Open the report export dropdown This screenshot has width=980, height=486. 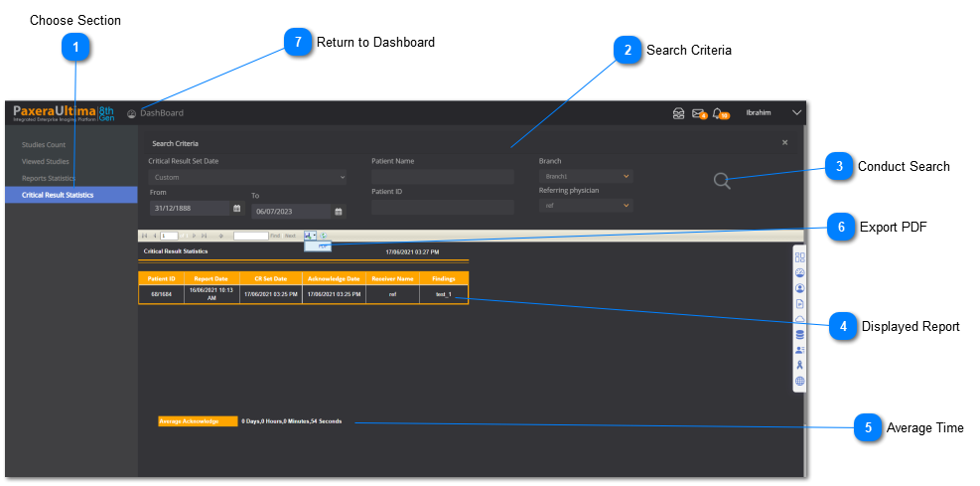311,236
